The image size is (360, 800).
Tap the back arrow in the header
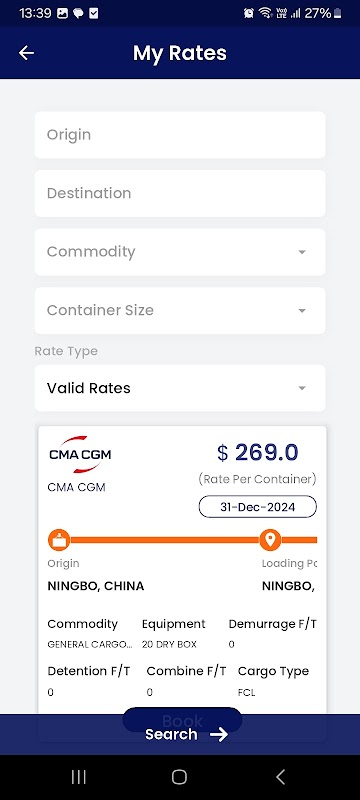26,53
